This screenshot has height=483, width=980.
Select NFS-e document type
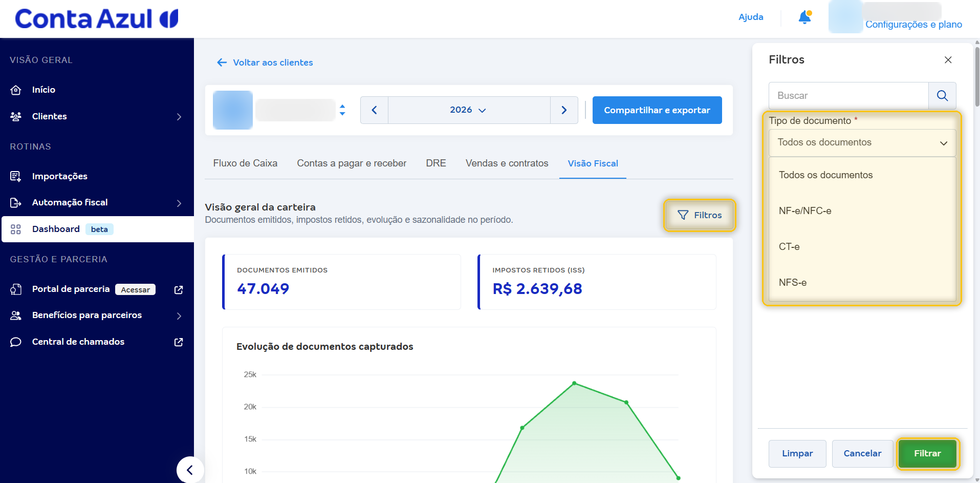pyautogui.click(x=862, y=283)
